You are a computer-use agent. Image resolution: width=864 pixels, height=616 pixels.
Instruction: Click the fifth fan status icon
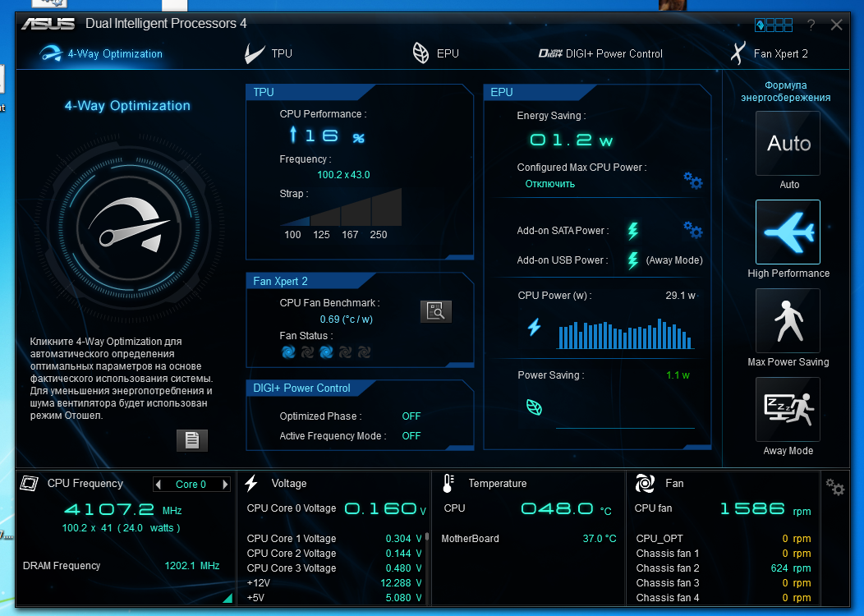tap(364, 352)
